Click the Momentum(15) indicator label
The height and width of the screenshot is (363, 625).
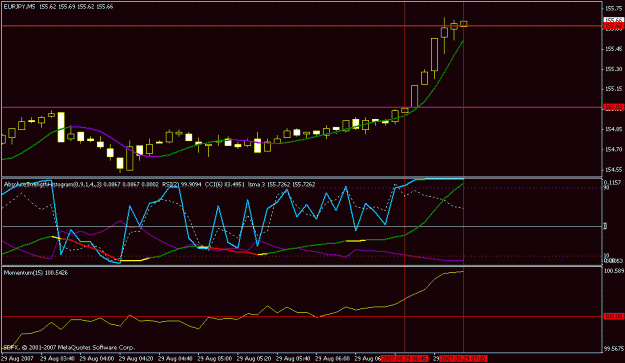(x=35, y=273)
